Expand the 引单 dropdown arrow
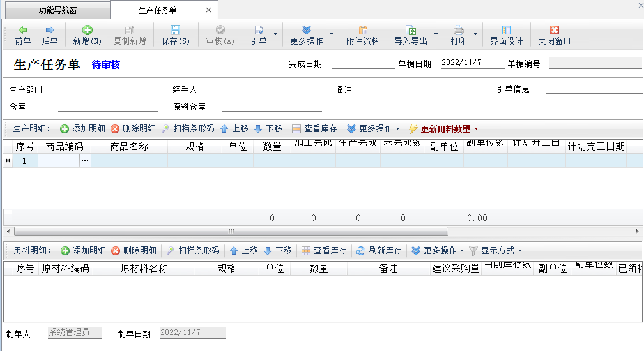644x351 pixels. coord(275,34)
